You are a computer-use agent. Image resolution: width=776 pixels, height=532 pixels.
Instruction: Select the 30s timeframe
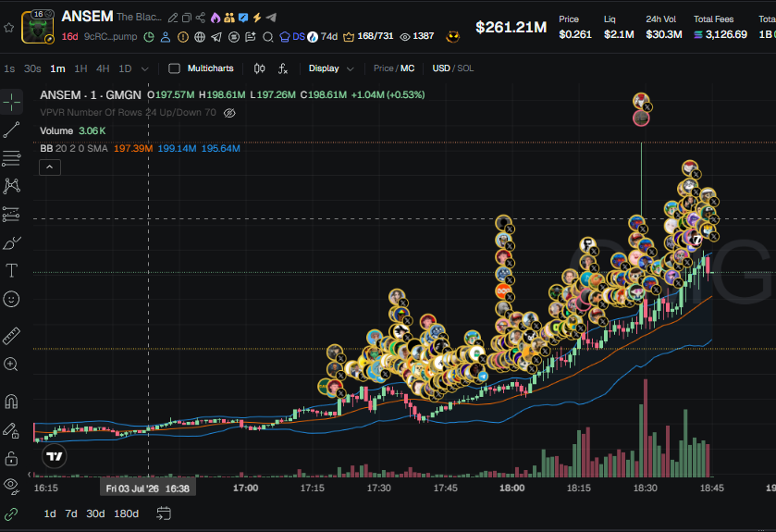point(32,68)
